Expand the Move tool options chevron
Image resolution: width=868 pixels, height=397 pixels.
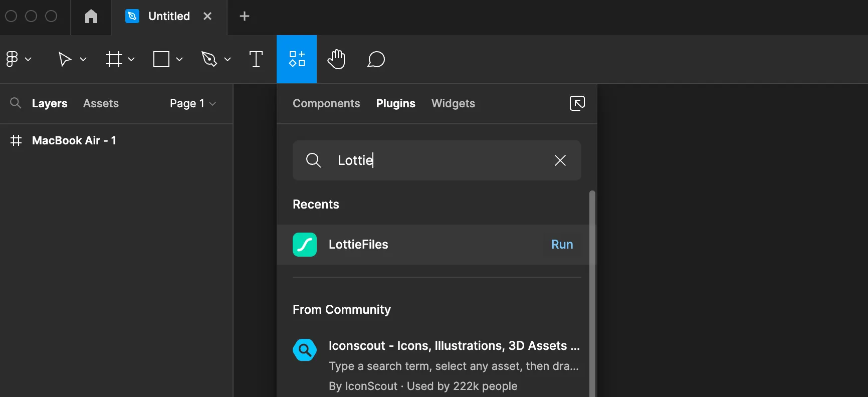tap(83, 59)
